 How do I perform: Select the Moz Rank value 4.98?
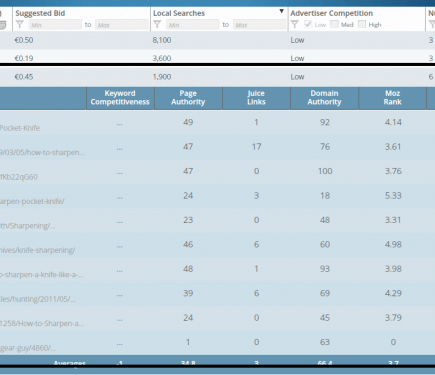tap(393, 244)
